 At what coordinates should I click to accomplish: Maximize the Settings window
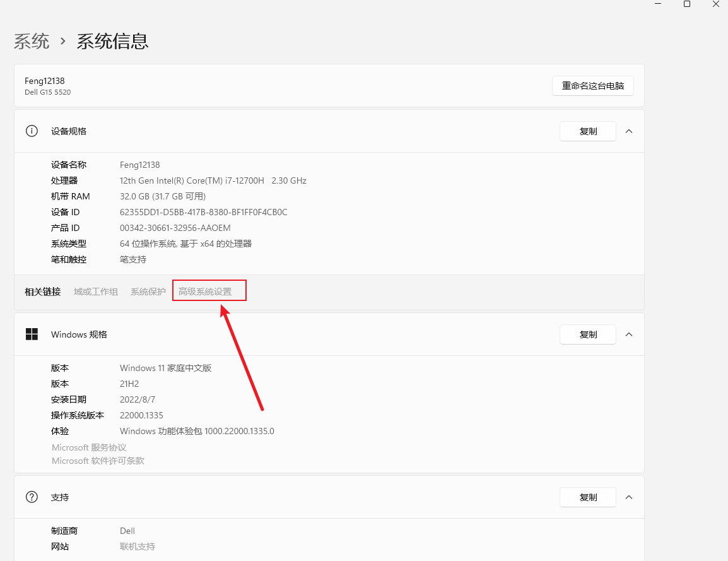coord(686,4)
